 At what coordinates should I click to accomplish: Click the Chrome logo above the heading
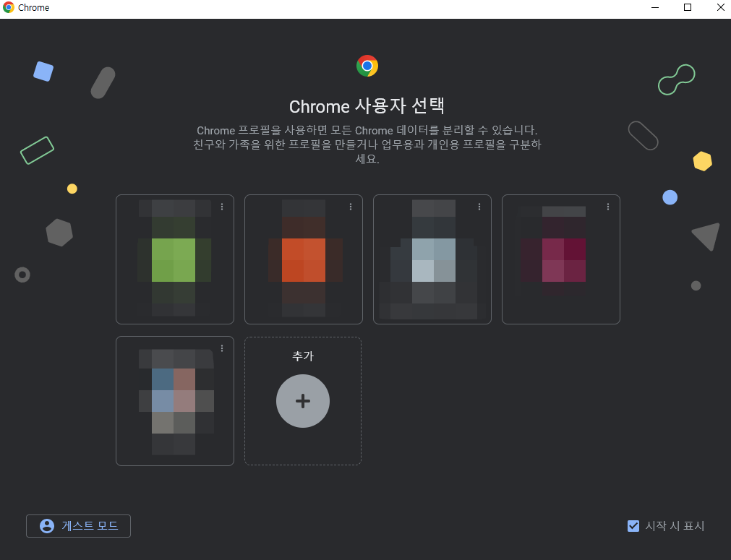(x=367, y=66)
